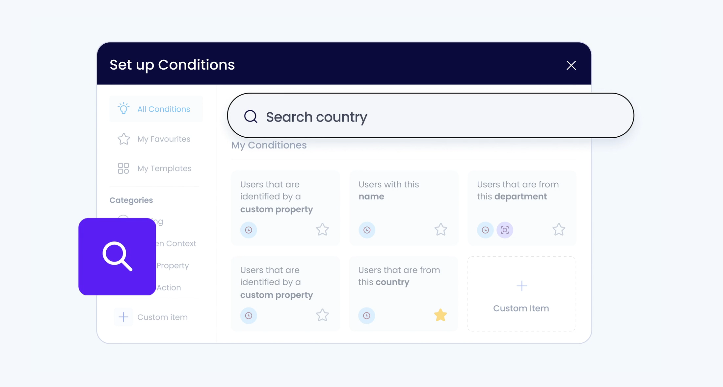Star the bottom-left custom property card
Screen dimensions: 723x387
tap(322, 315)
